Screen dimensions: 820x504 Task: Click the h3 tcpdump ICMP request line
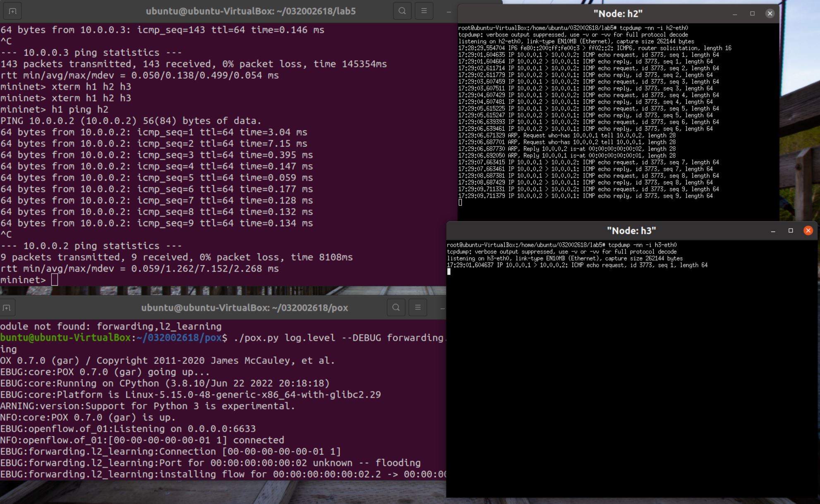click(577, 265)
